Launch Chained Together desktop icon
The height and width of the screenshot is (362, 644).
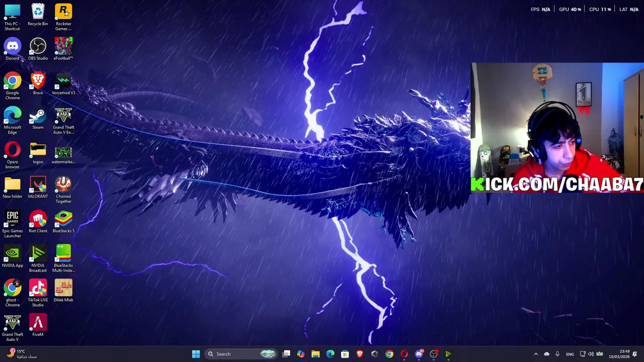click(x=63, y=190)
